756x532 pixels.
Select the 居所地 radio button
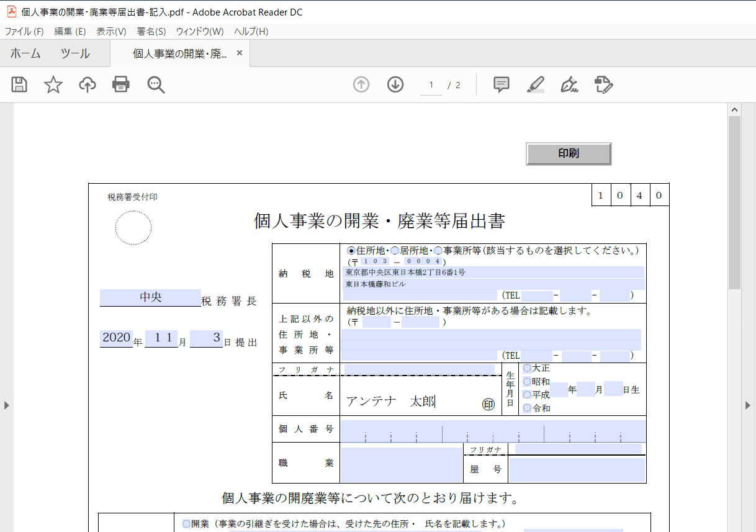(395, 251)
